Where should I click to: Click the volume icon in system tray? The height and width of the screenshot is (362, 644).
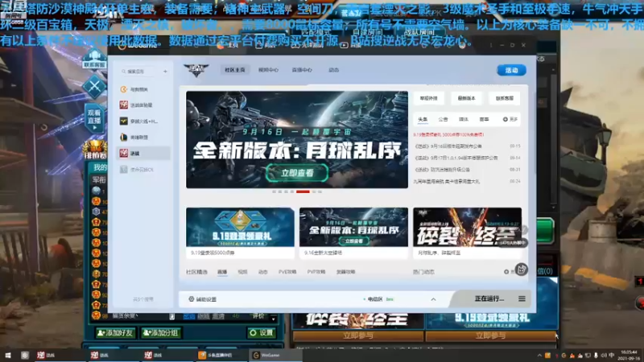(x=604, y=356)
